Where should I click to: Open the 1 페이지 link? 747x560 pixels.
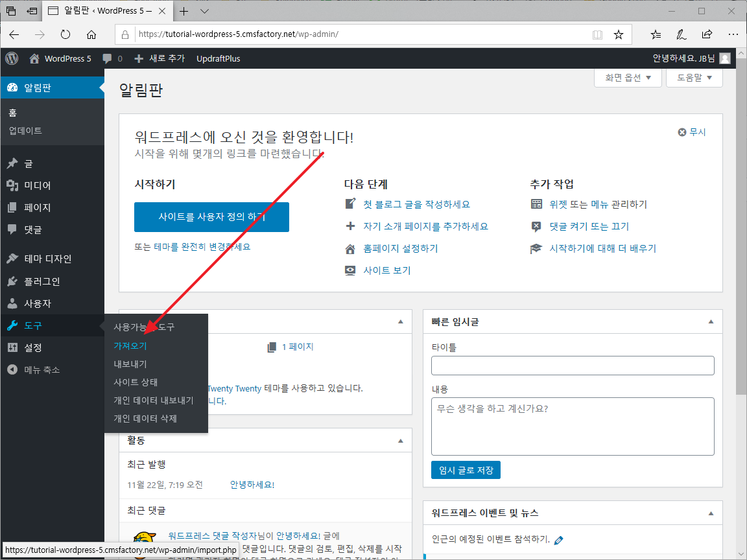pyautogui.click(x=297, y=347)
